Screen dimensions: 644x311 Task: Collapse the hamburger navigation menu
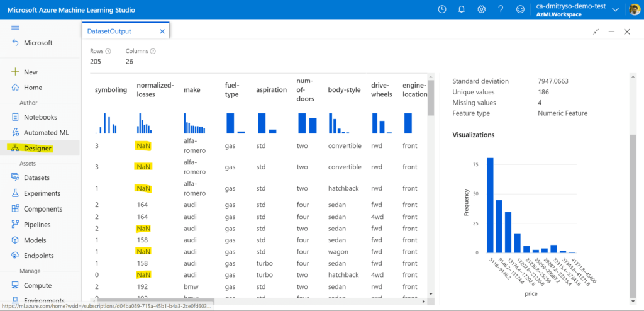tap(16, 27)
